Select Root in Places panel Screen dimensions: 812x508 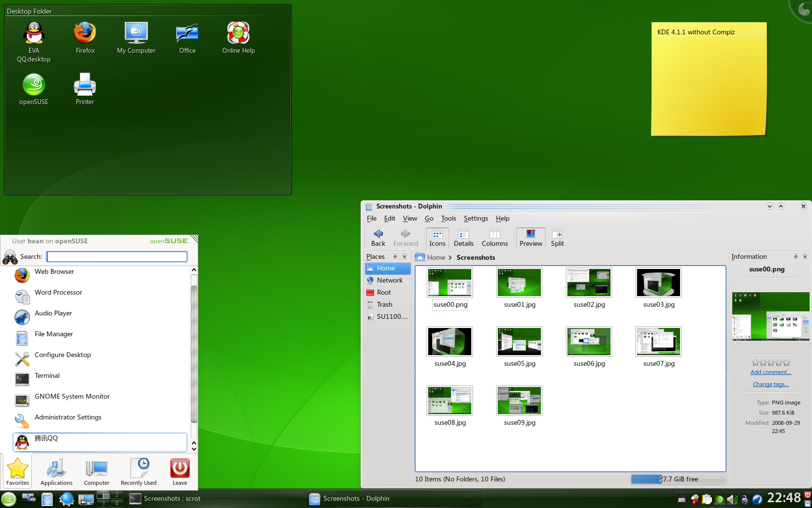pyautogui.click(x=388, y=293)
